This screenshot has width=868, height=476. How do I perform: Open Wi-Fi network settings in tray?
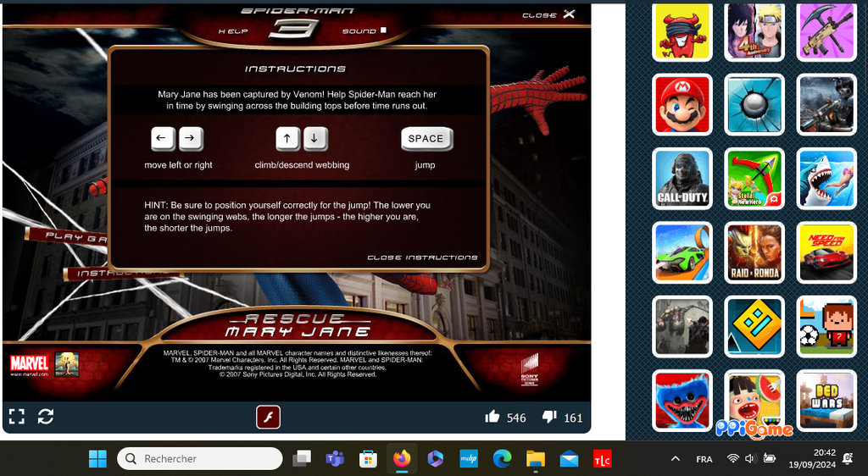(x=733, y=458)
